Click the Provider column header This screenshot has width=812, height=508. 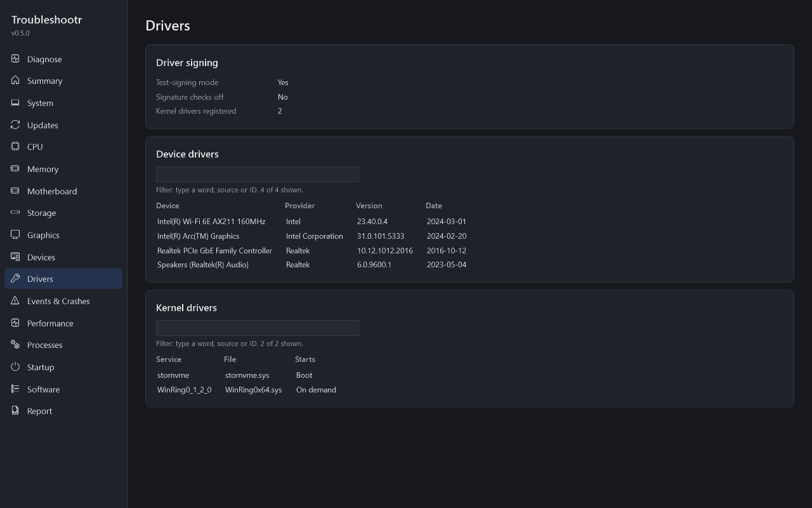coord(299,206)
